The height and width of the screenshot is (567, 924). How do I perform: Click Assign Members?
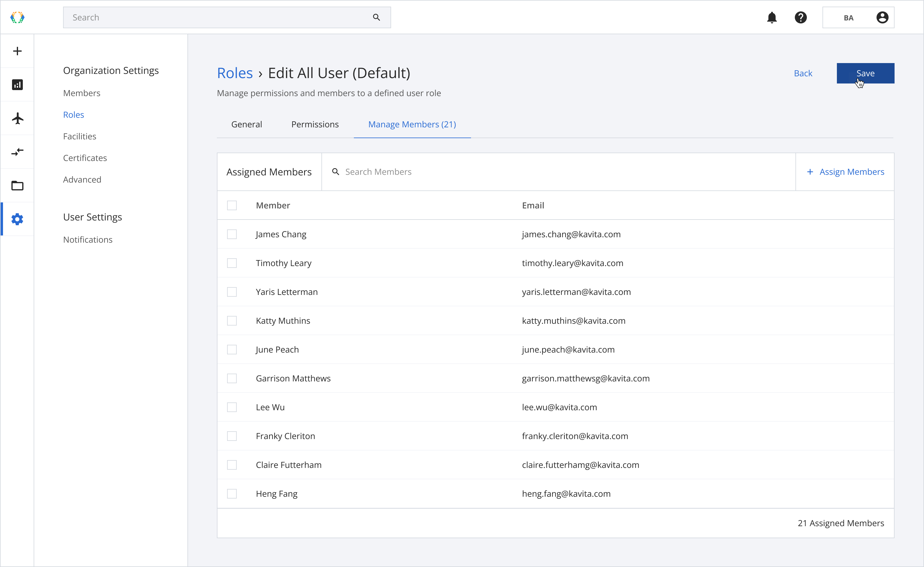[x=845, y=172]
